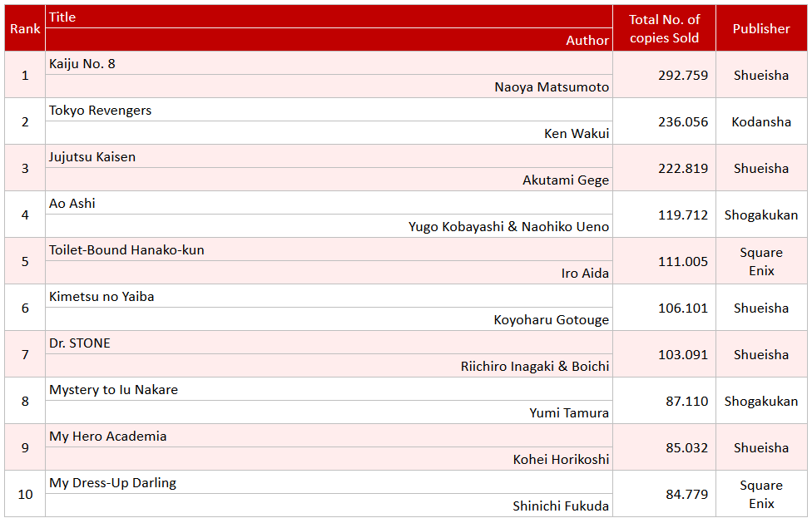The height and width of the screenshot is (523, 812).
Task: Click the Rank column header
Action: pos(25,28)
